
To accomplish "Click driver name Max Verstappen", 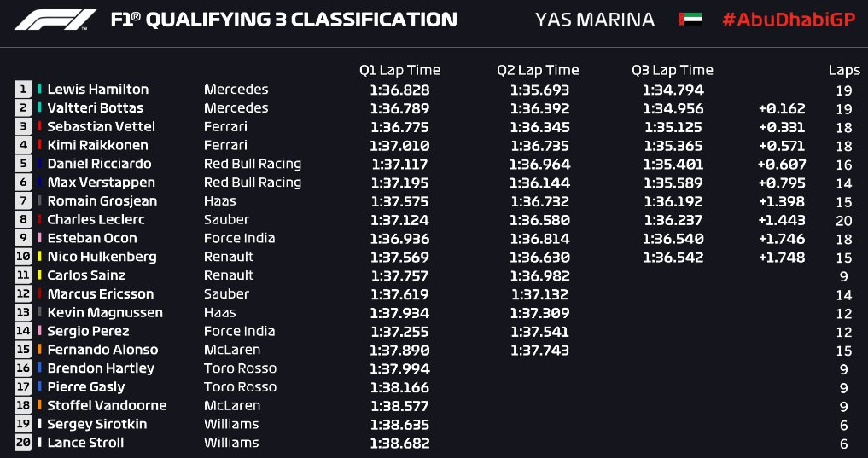I will [x=102, y=183].
